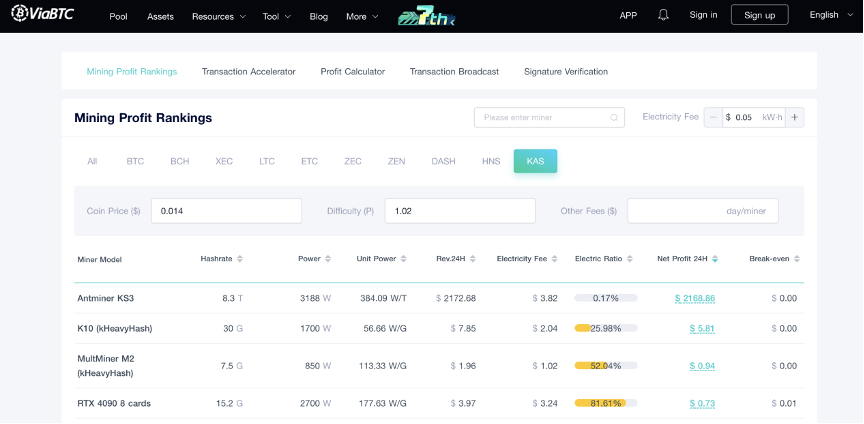This screenshot has width=864, height=424.
Task: Go to Pool page
Action: coord(118,17)
